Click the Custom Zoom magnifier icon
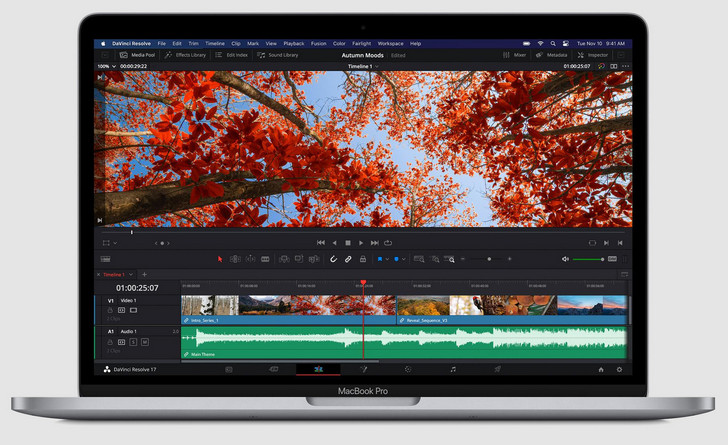The image size is (728, 445). [449, 259]
